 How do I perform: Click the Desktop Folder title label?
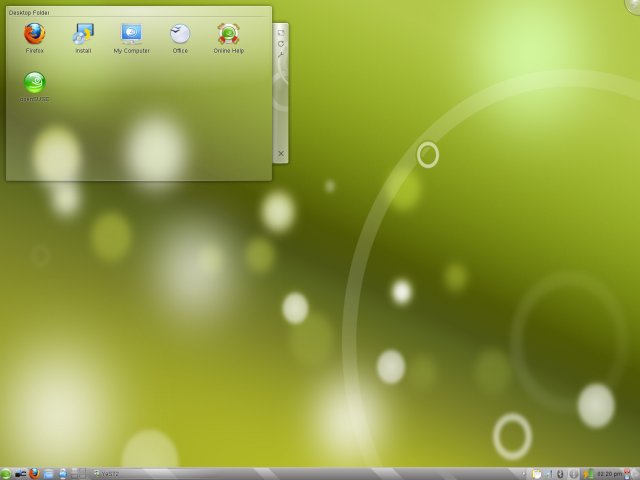point(29,13)
